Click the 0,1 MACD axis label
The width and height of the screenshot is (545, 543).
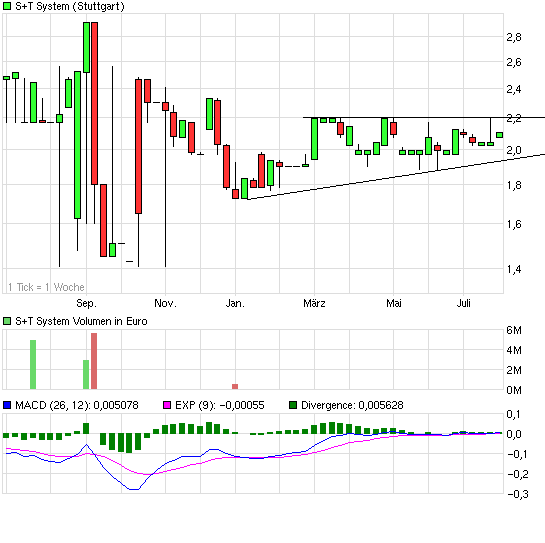click(x=513, y=414)
